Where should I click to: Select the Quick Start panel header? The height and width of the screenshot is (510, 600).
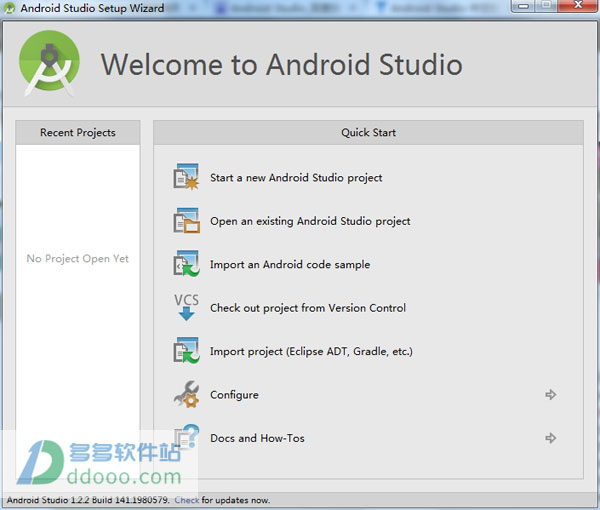pyautogui.click(x=368, y=133)
